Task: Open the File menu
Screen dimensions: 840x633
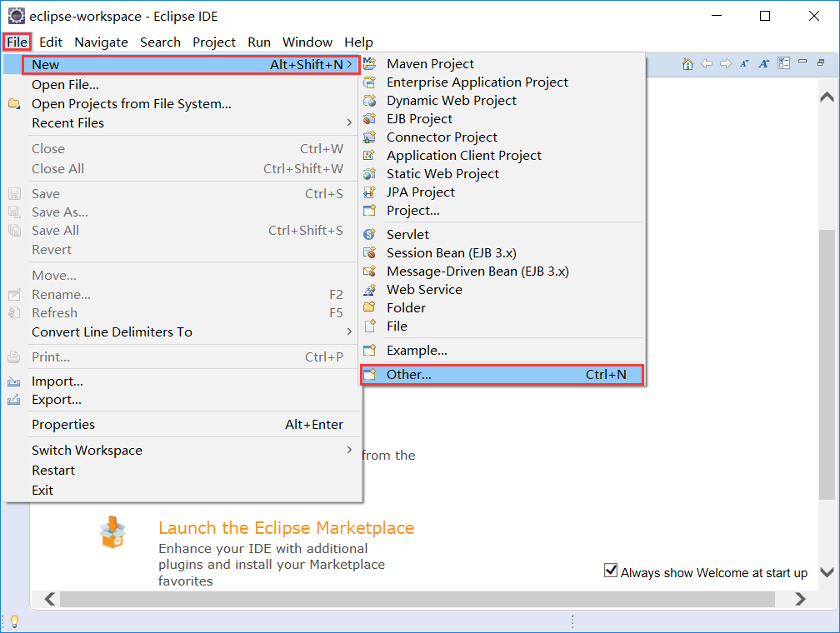Action: coord(17,42)
